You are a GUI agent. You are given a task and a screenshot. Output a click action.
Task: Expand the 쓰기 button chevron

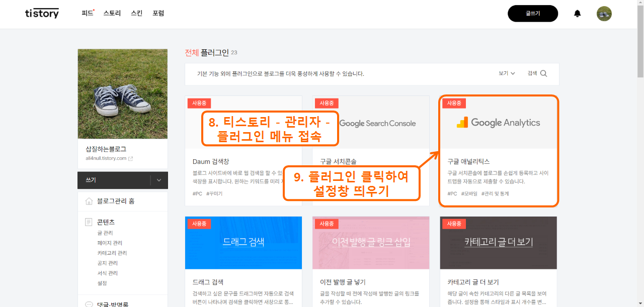pos(159,180)
